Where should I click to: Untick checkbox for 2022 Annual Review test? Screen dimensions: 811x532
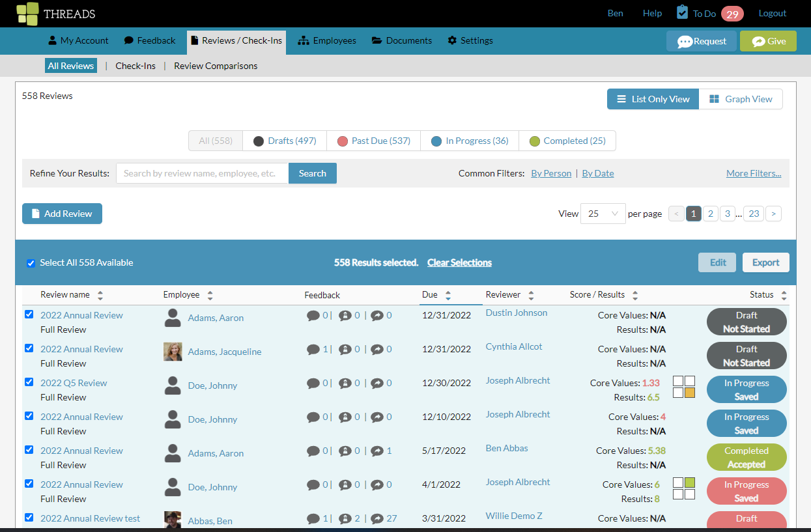pyautogui.click(x=29, y=518)
